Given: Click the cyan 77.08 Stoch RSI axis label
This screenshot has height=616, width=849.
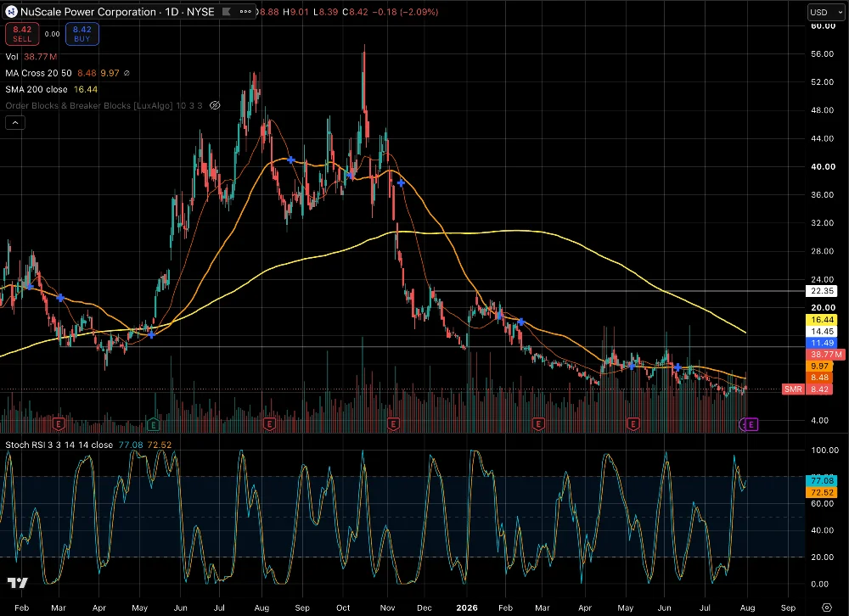Looking at the screenshot, I should click(821, 481).
